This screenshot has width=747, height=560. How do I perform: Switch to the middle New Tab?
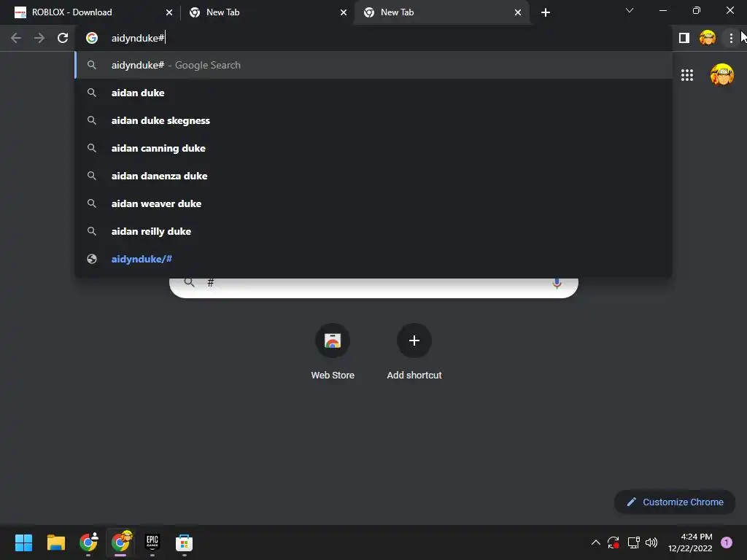click(x=267, y=12)
